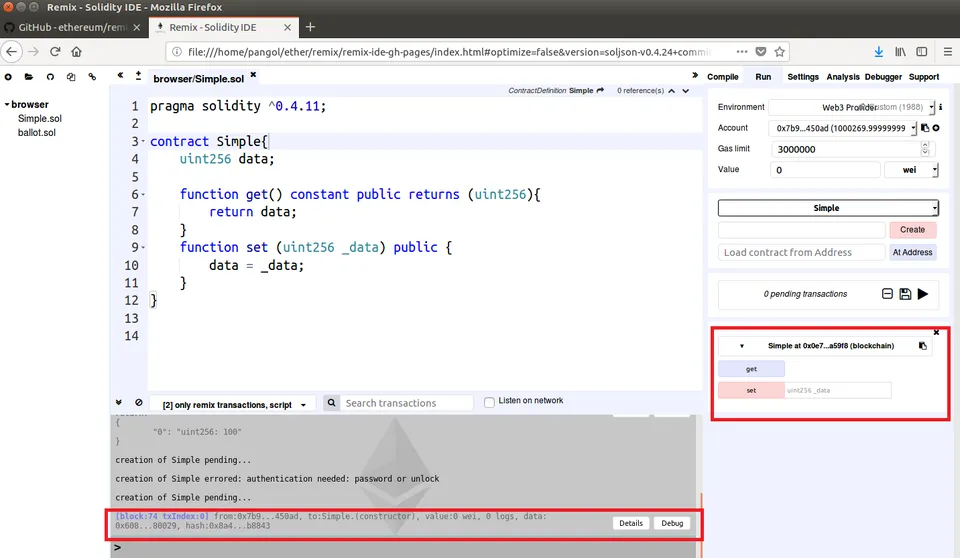Open the Firefox hamburger menu
Image resolution: width=960 pixels, height=558 pixels.
[948, 52]
